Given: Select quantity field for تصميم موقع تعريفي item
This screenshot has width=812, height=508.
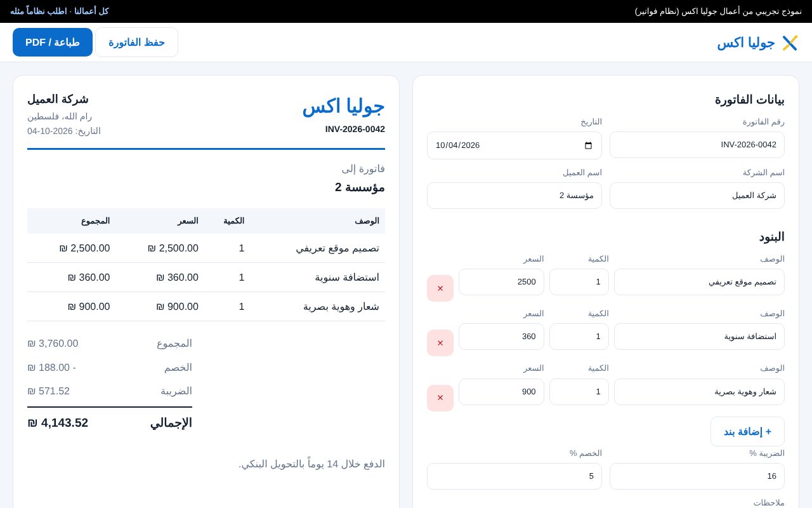Looking at the screenshot, I should click(579, 282).
